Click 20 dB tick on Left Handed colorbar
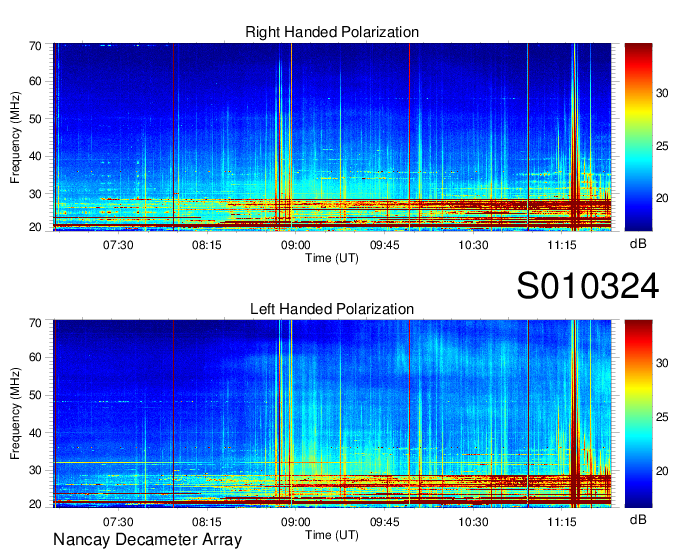680x552 pixels. pyautogui.click(x=662, y=471)
